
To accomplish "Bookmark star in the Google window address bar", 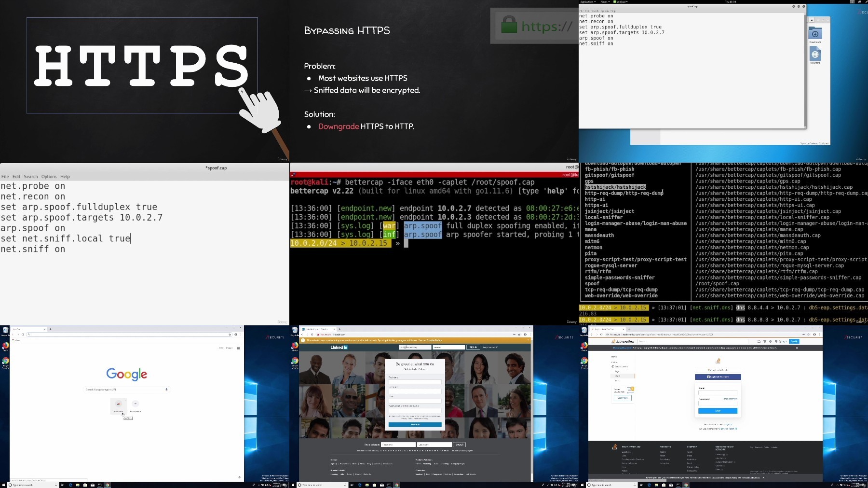I will (230, 335).
